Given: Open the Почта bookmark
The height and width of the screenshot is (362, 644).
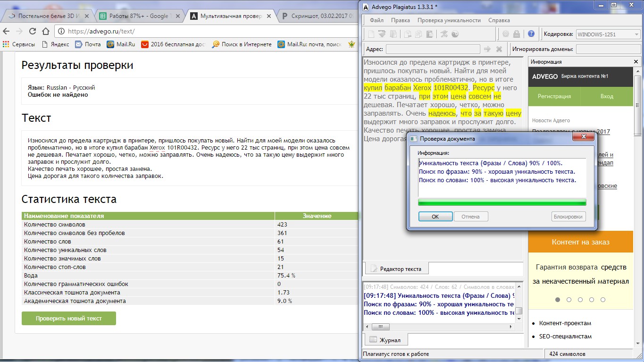Looking at the screenshot, I should click(88, 44).
